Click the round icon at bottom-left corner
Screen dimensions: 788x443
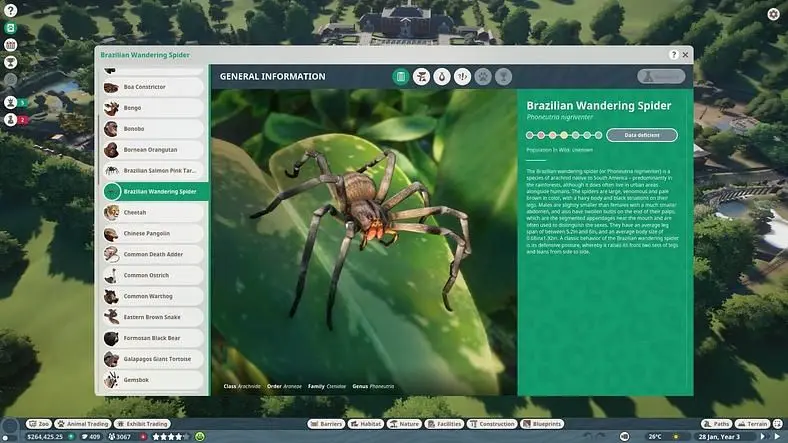click(10, 428)
